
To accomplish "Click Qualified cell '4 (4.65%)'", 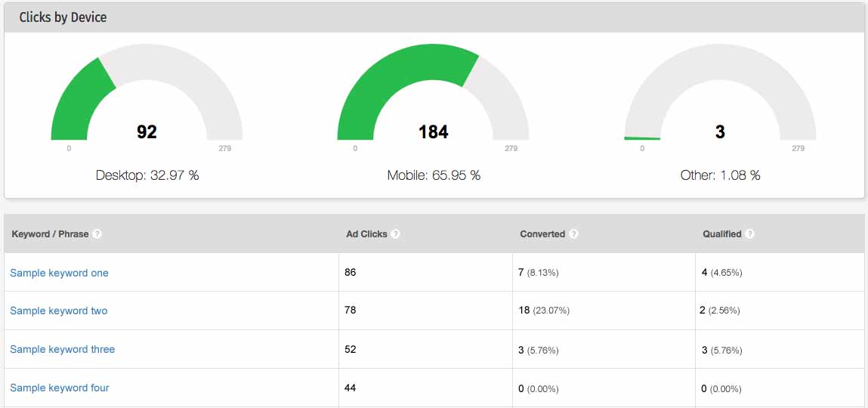I will click(722, 273).
